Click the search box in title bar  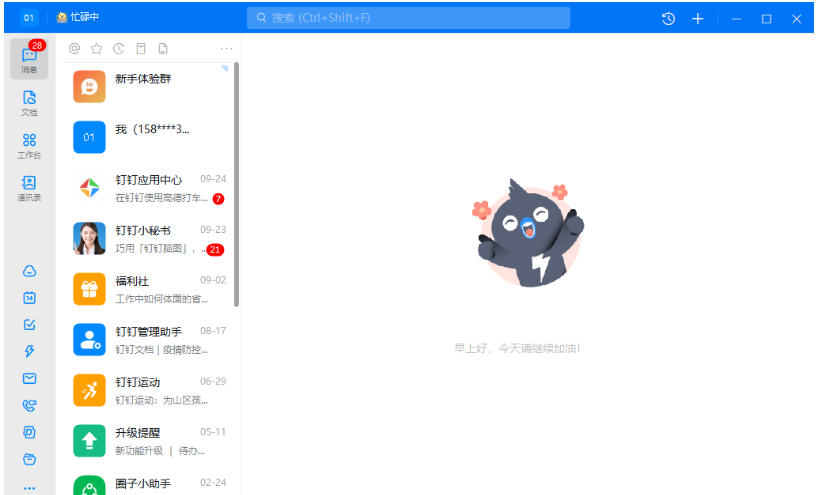[408, 18]
